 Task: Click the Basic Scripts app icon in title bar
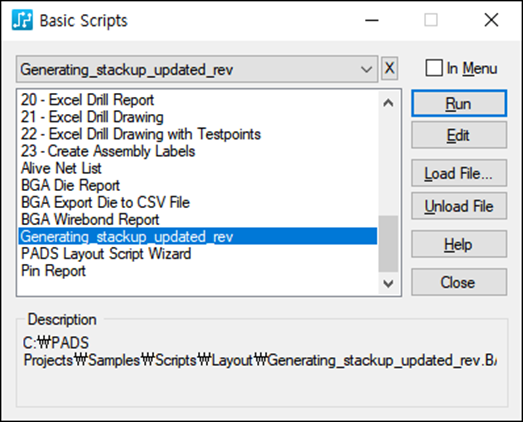[x=22, y=20]
